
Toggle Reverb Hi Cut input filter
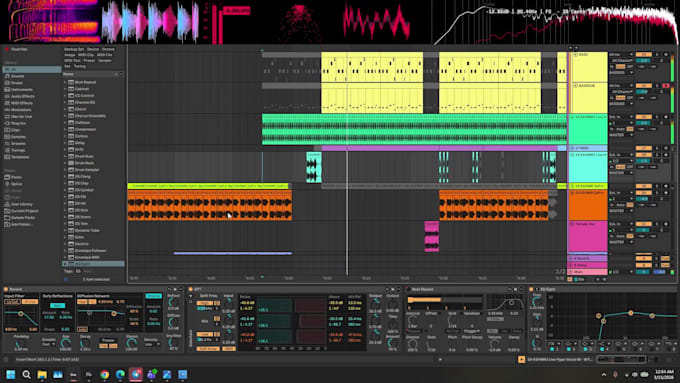click(30, 301)
